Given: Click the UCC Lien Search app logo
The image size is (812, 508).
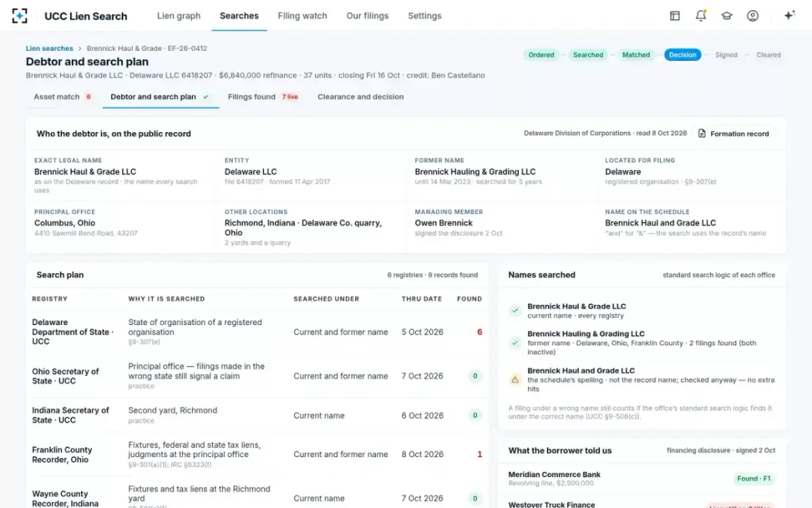Looking at the screenshot, I should [x=20, y=16].
